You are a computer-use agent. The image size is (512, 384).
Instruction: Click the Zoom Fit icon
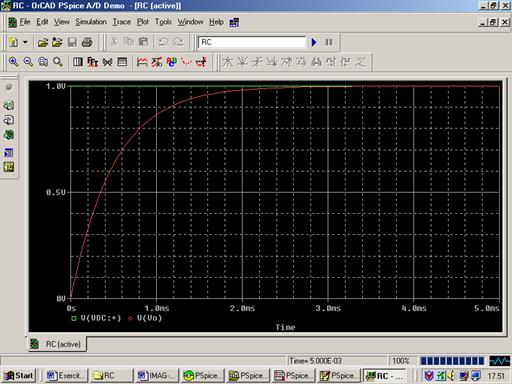[58, 62]
